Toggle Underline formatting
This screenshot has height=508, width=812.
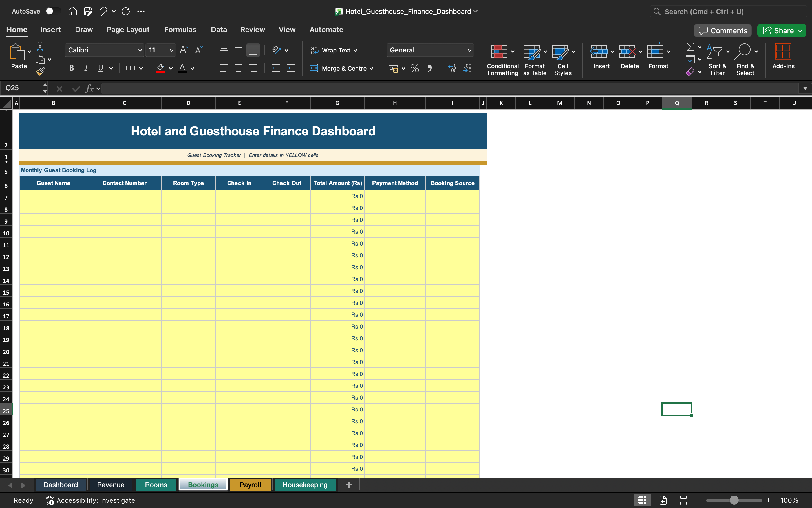[x=101, y=68]
